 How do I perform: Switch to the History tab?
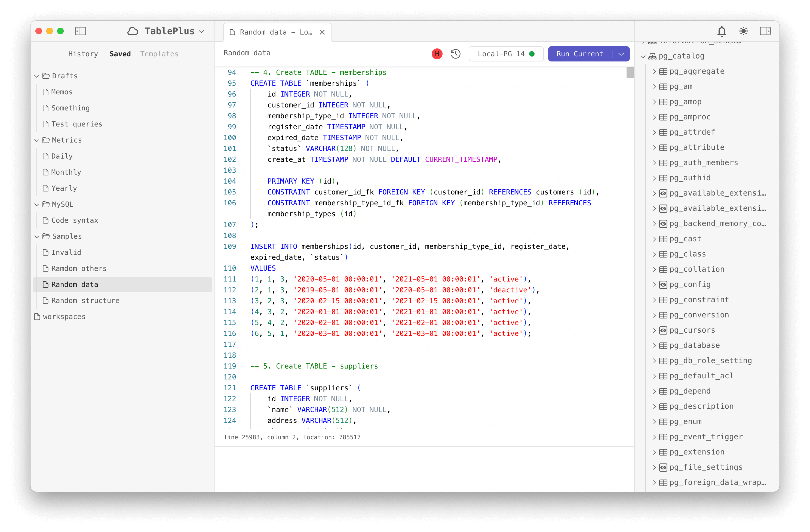click(83, 54)
